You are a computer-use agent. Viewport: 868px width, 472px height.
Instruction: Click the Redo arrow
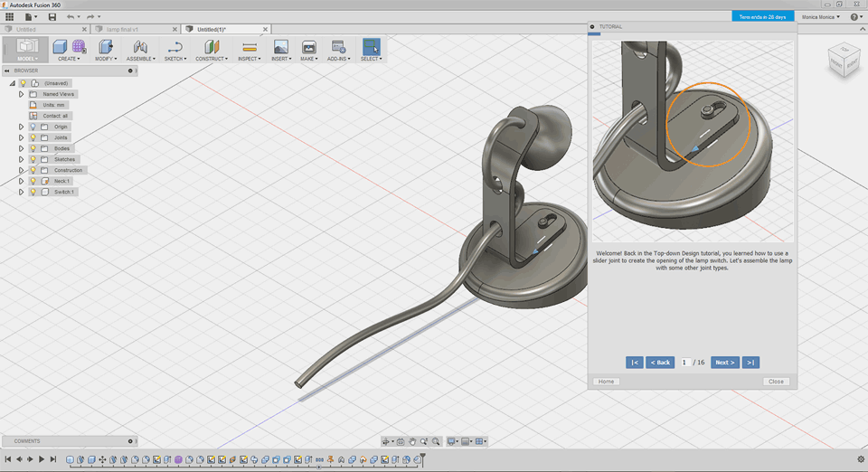click(x=90, y=16)
